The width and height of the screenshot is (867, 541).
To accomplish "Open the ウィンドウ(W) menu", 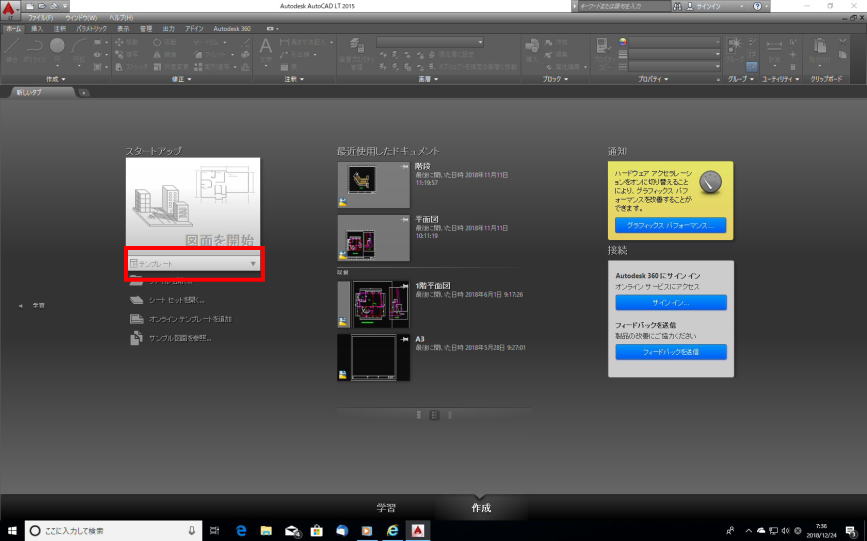I will 81,18.
